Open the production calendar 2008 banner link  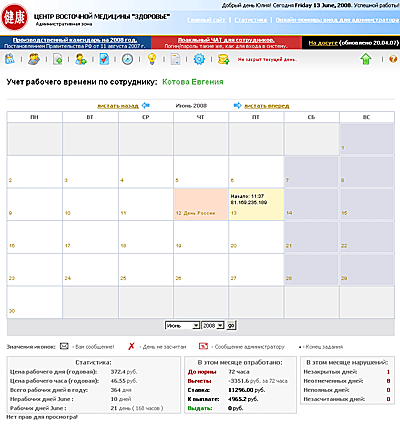[x=75, y=40]
